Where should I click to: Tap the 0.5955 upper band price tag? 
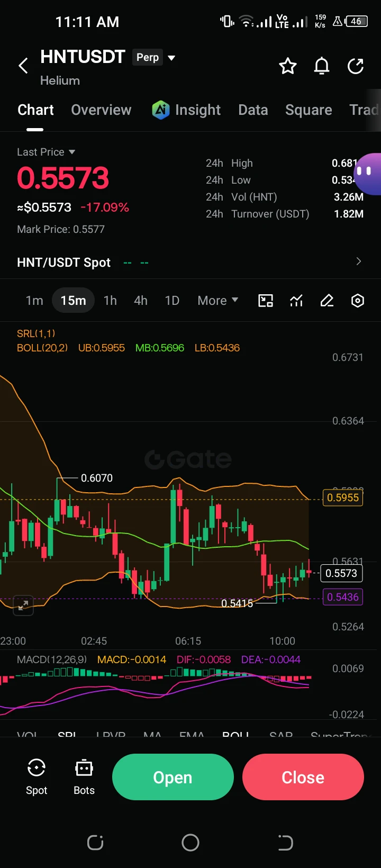343,498
